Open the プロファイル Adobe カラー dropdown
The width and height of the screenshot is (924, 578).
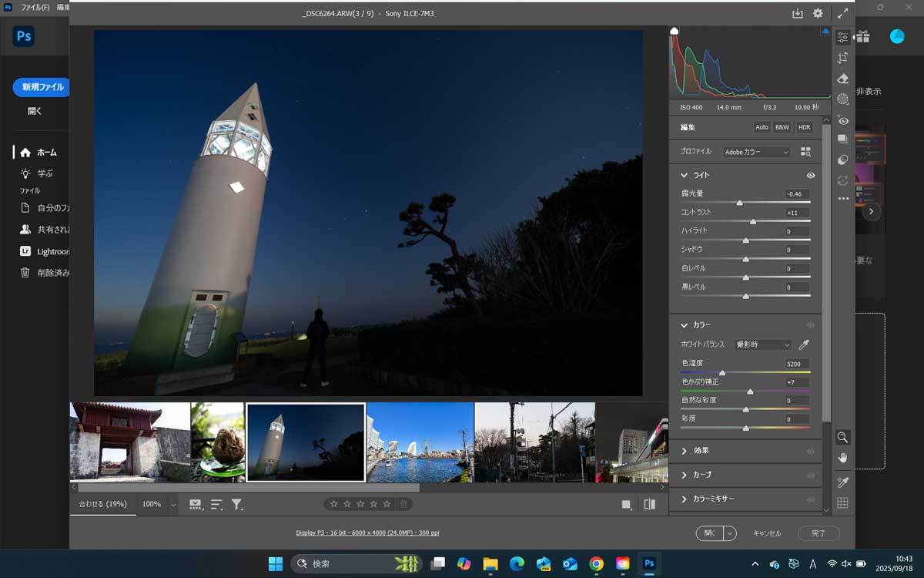pos(756,153)
